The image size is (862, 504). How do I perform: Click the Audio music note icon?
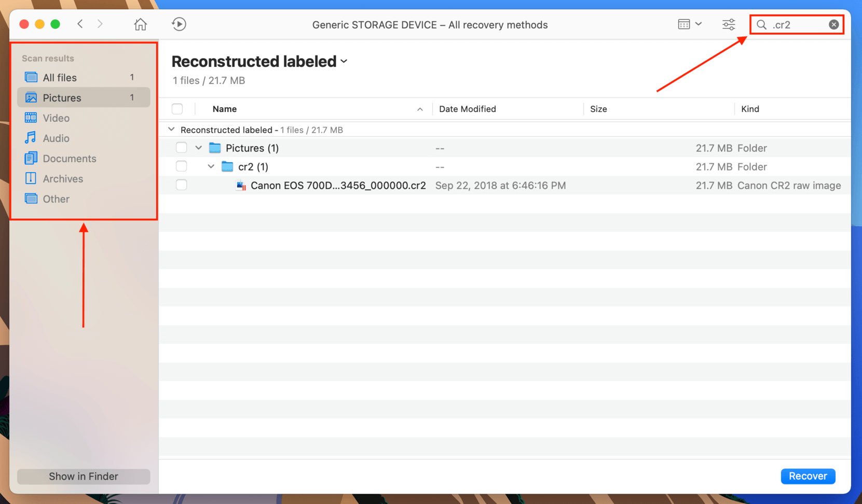tap(31, 138)
